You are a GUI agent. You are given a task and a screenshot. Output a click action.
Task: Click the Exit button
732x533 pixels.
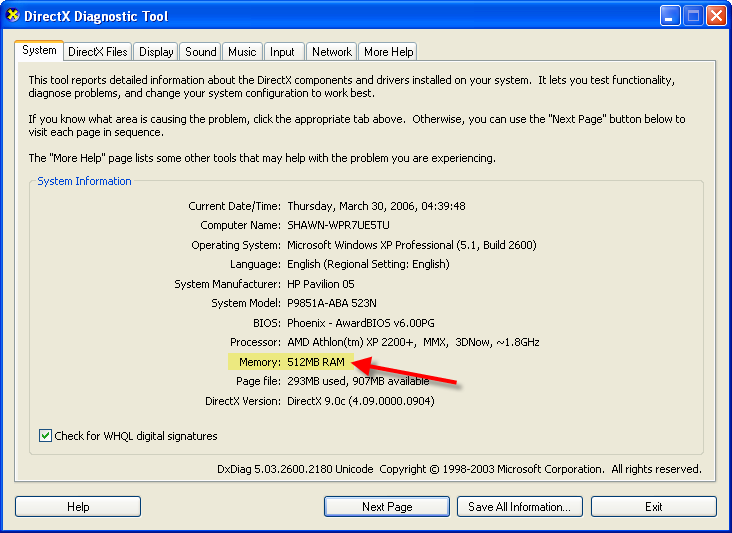654,506
